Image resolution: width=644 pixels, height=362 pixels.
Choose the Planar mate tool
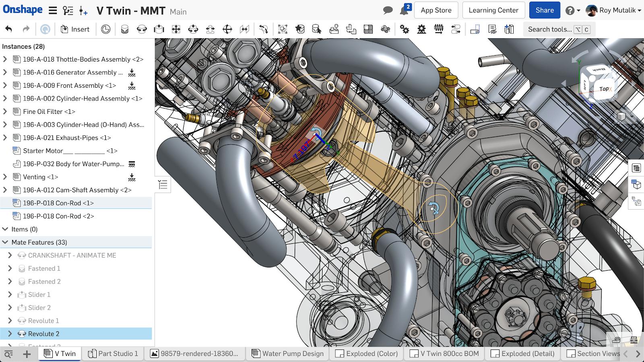tap(175, 29)
